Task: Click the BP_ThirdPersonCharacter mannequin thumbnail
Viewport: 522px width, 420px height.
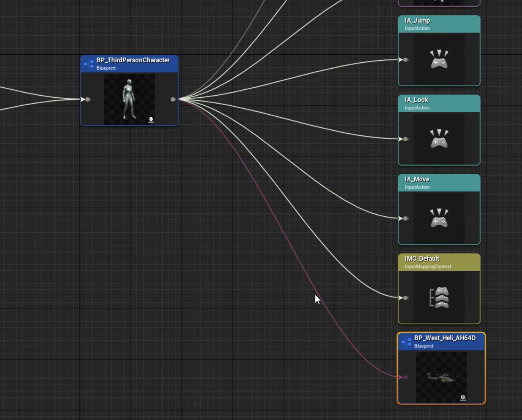Action: tap(129, 99)
